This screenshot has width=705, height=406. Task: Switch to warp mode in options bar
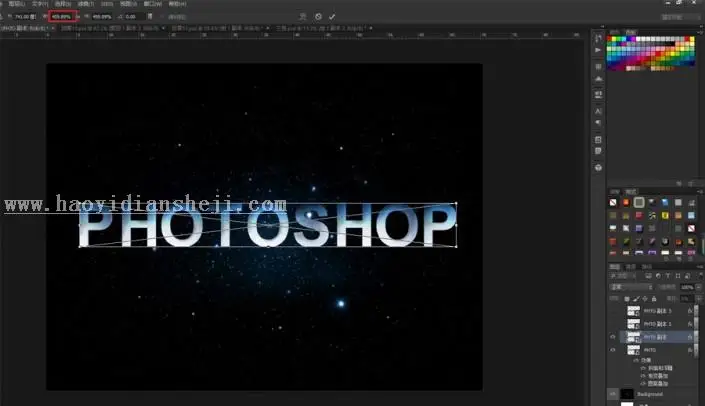303,17
